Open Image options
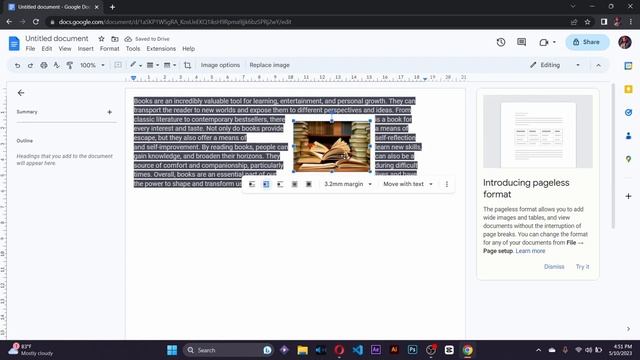640x360 pixels. coord(220,65)
